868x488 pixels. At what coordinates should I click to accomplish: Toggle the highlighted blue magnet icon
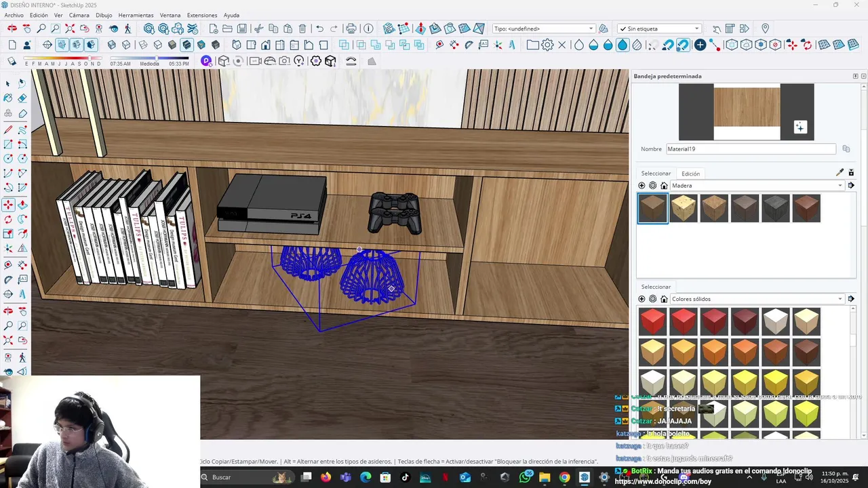683,45
